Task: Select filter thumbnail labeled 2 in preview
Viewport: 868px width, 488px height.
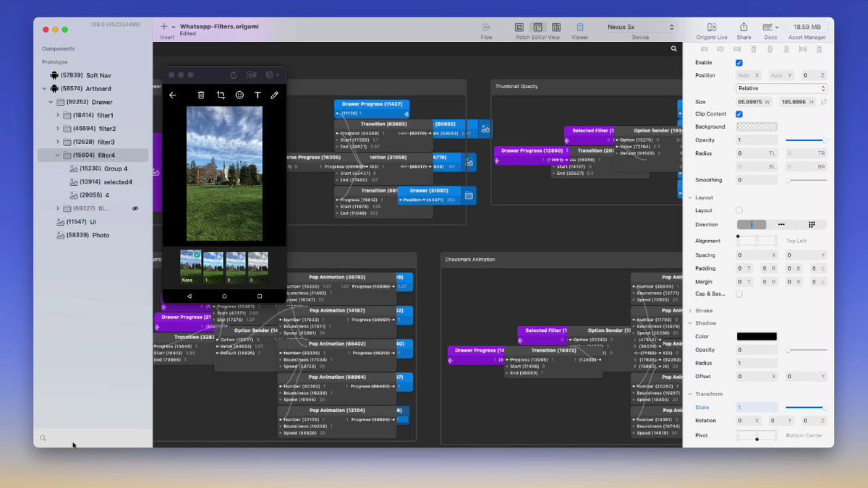Action: point(236,267)
